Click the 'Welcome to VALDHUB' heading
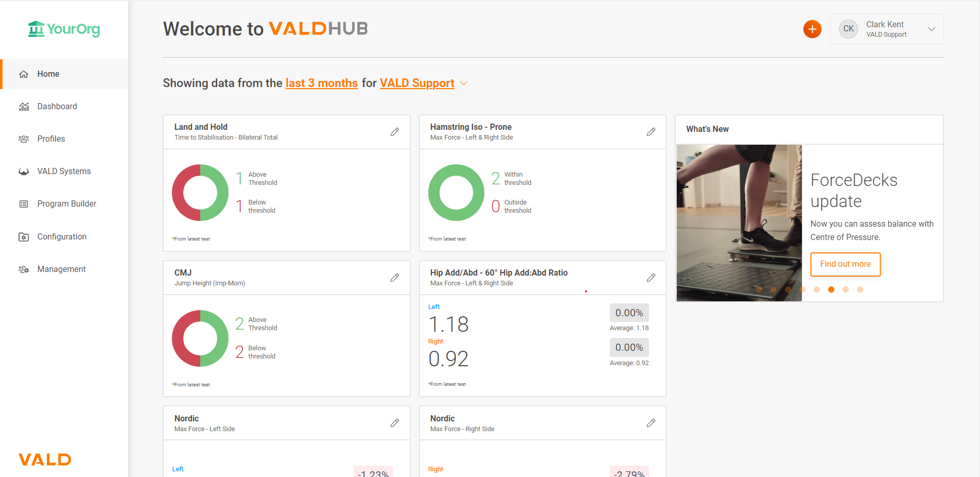980x477 pixels. pos(266,29)
